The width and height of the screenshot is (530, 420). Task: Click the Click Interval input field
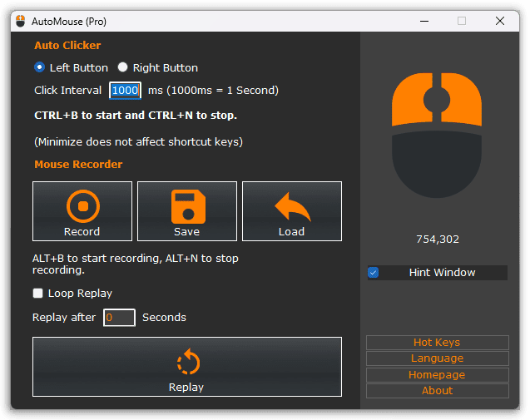(x=125, y=90)
